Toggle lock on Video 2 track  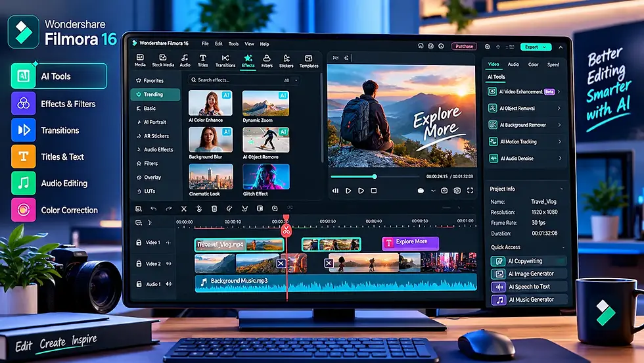pyautogui.click(x=139, y=264)
